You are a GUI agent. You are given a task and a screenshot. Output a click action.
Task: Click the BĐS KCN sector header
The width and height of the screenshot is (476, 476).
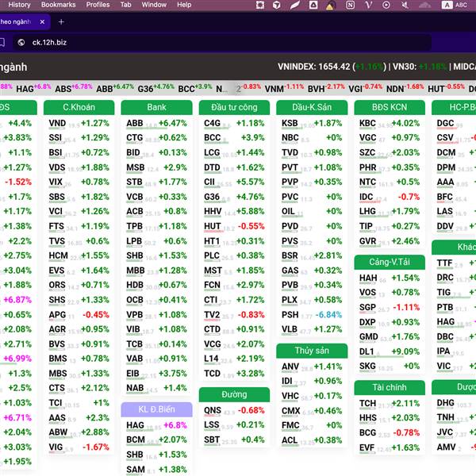coord(390,107)
